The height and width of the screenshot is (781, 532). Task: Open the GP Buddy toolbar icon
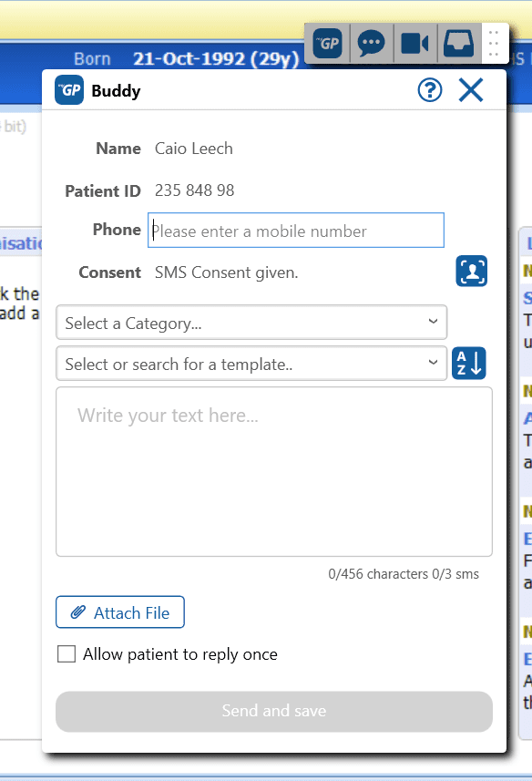click(x=327, y=44)
